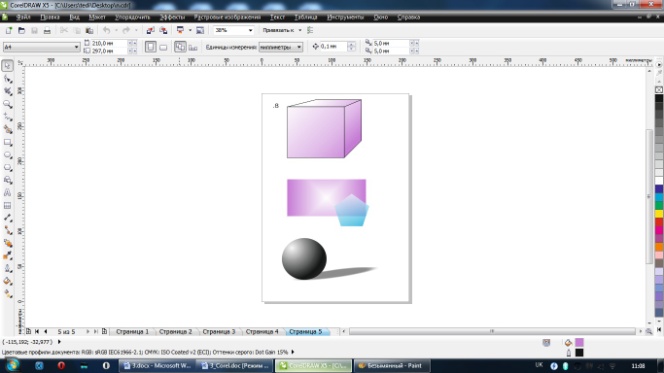Viewport: 664px width, 373px height.
Task: Open the A4 page size dropdown
Action: point(76,47)
